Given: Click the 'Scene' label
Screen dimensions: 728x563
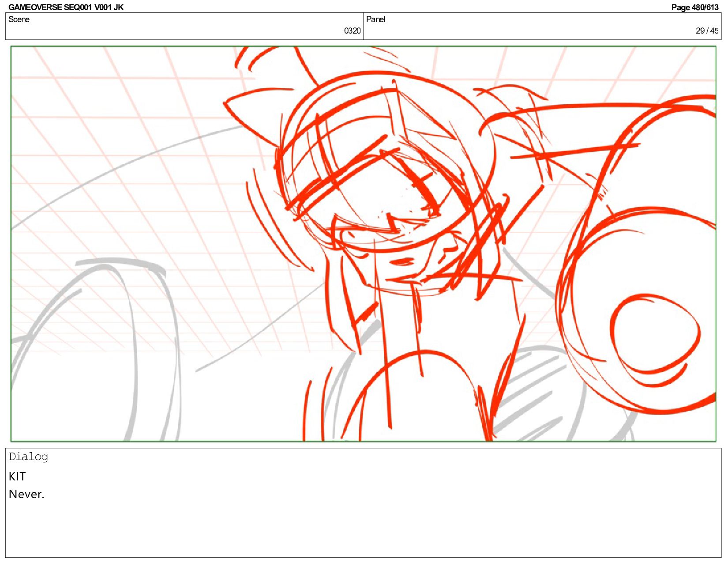Looking at the screenshot, I should [19, 19].
